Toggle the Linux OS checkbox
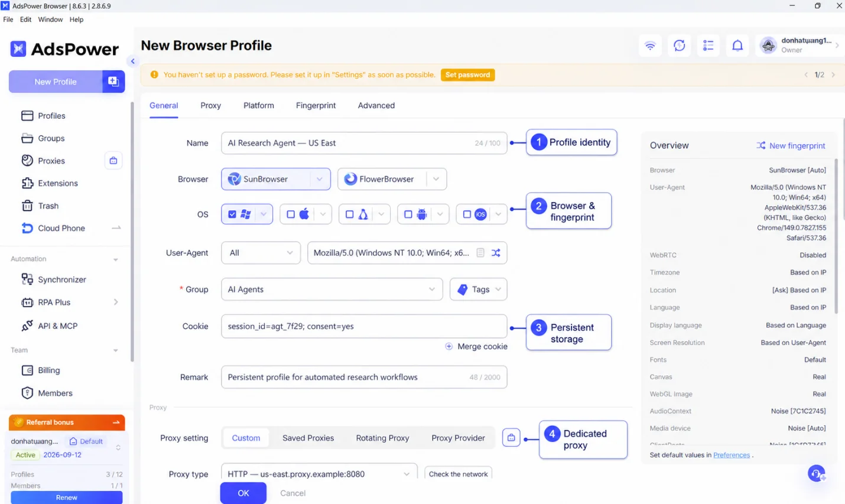The width and height of the screenshot is (845, 504). point(349,214)
